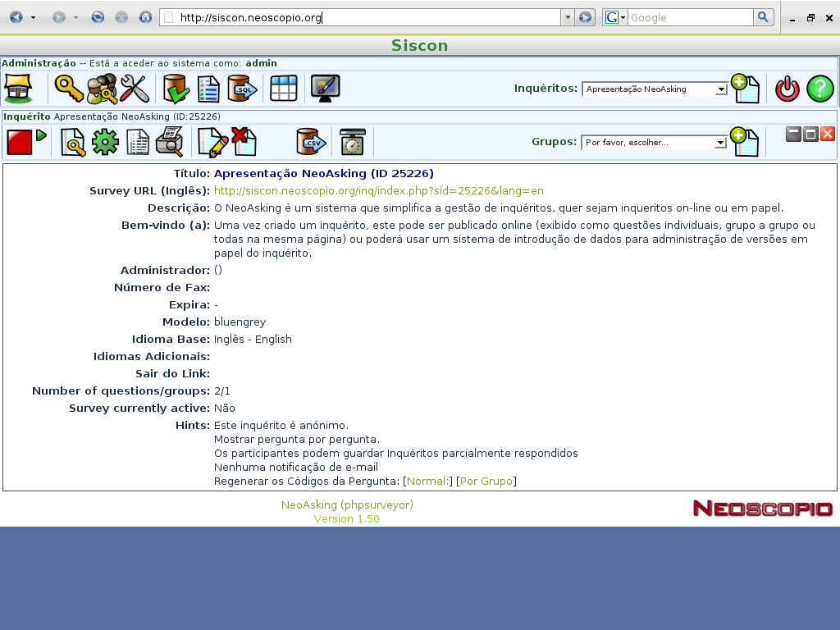This screenshot has height=630, width=840.
Task: Check database integrity icon with green tick
Action: [x=176, y=89]
